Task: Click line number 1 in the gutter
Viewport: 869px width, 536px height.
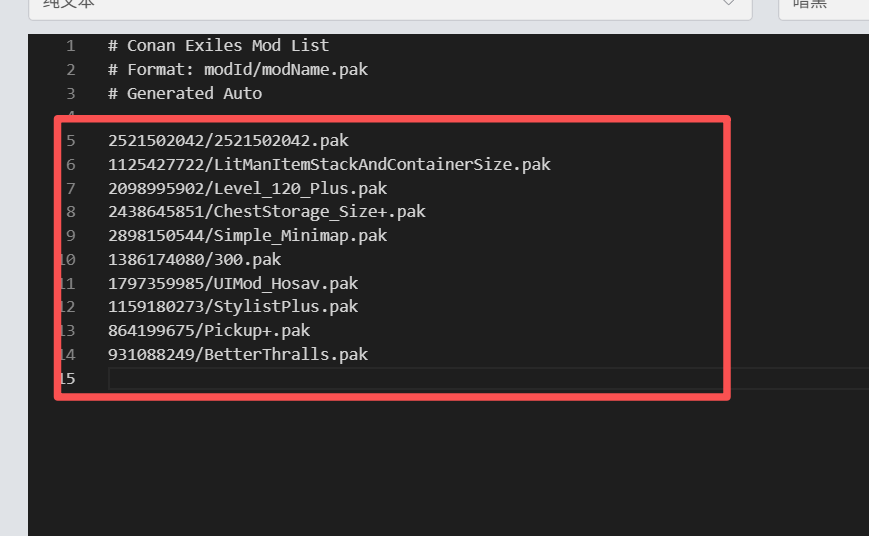Action: [70, 46]
